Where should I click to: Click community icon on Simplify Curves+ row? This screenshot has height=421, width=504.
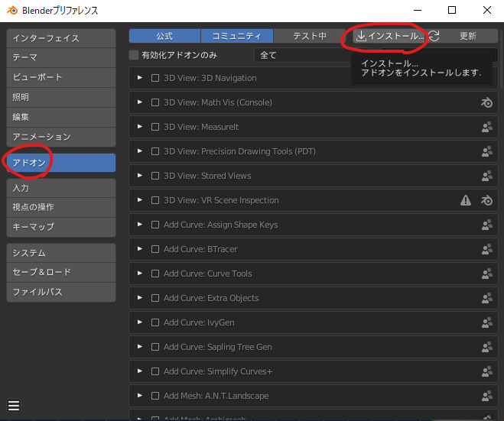[x=486, y=371]
